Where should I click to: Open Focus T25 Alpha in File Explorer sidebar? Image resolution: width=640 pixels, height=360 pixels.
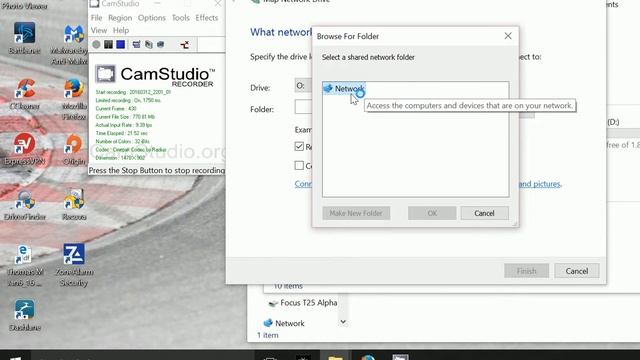click(x=302, y=303)
